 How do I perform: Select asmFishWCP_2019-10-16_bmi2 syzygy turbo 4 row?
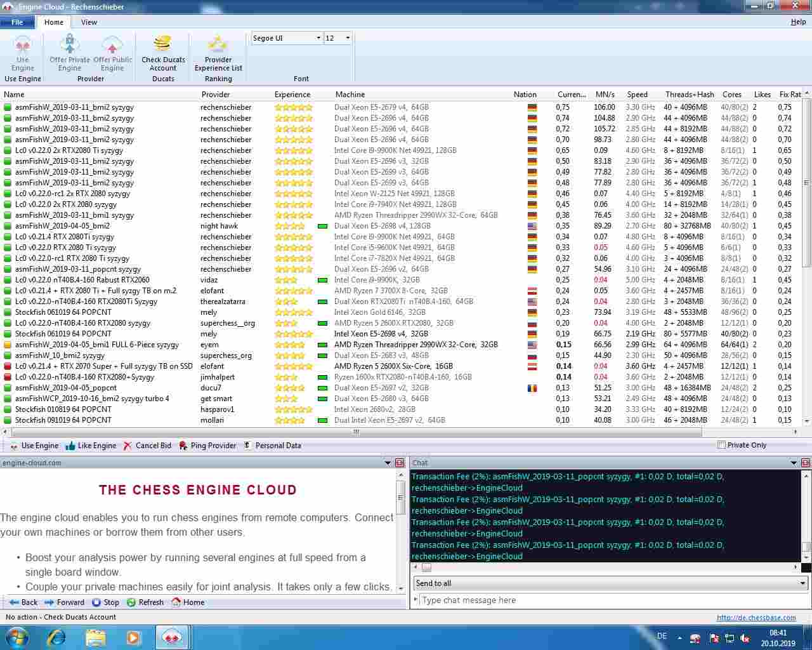401,399
